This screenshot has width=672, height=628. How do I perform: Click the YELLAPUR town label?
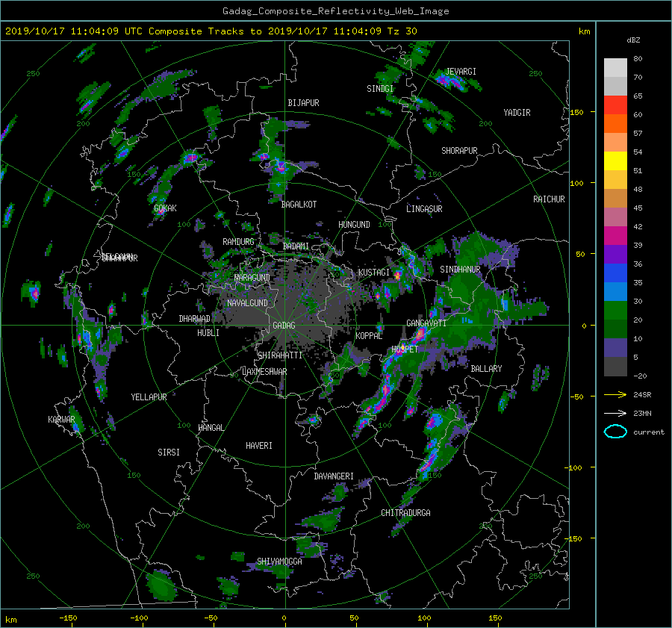[149, 397]
